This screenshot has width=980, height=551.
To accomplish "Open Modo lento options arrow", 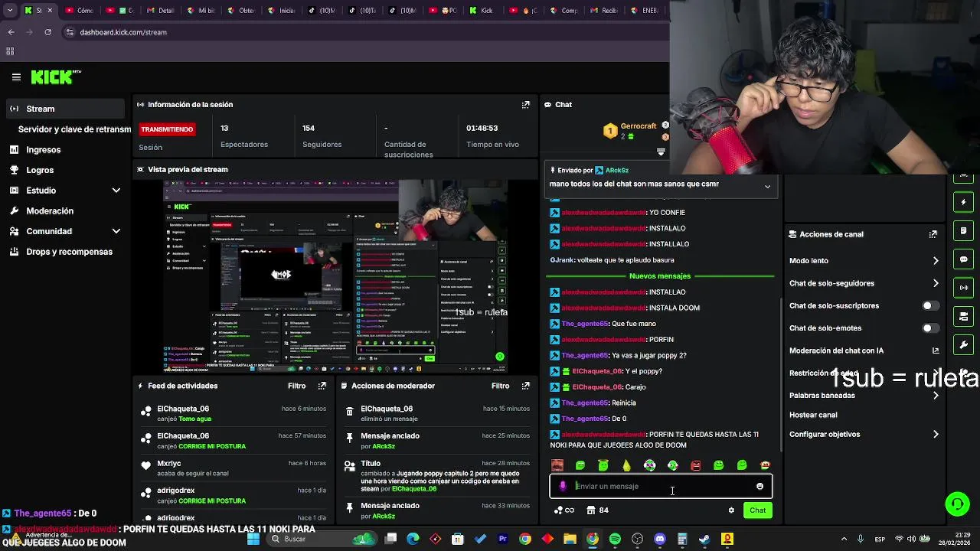I will 936,261.
